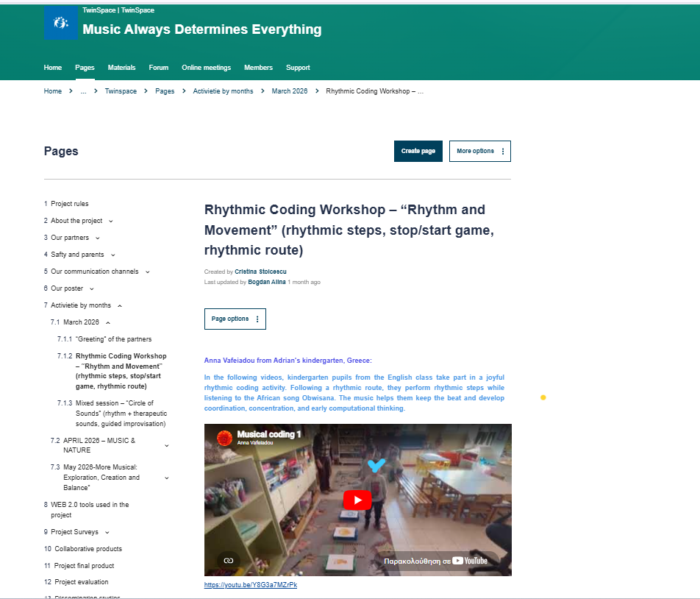Select Rhythmic Coding Workshop sidebar page
The width and height of the screenshot is (700, 599).
pyautogui.click(x=121, y=371)
